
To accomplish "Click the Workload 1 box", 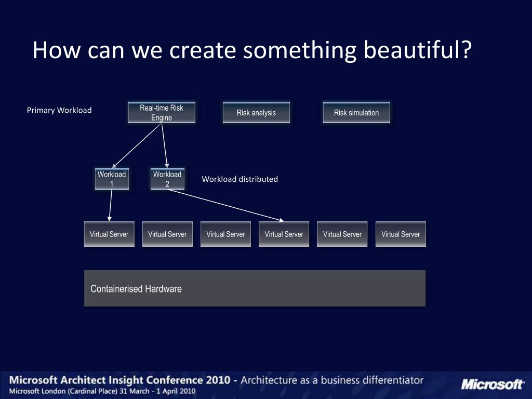I will 112,179.
